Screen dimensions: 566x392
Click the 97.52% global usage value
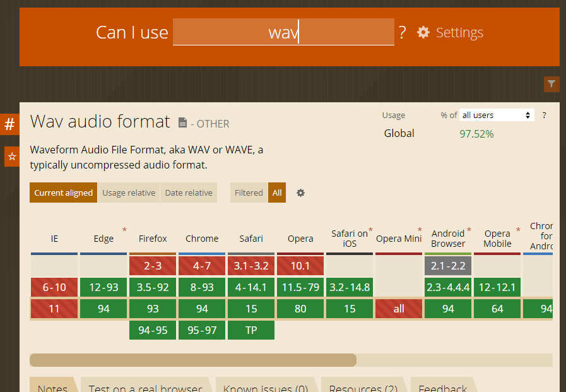[x=476, y=134]
